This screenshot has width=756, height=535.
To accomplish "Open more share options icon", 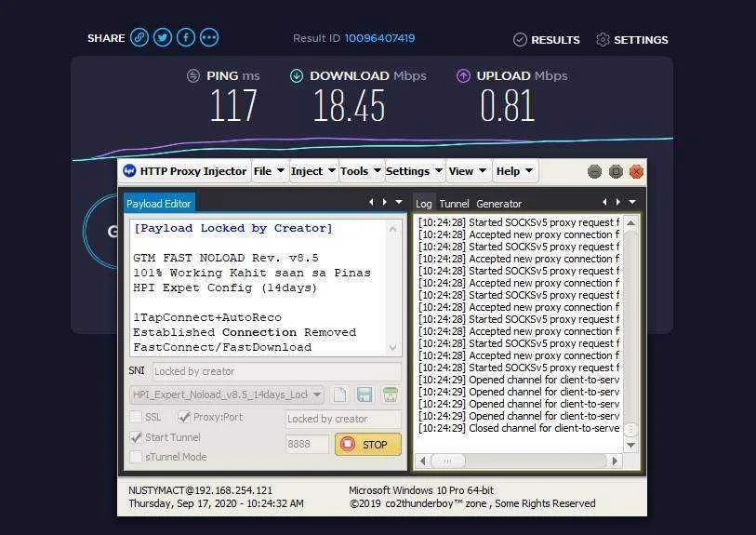I will (209, 37).
